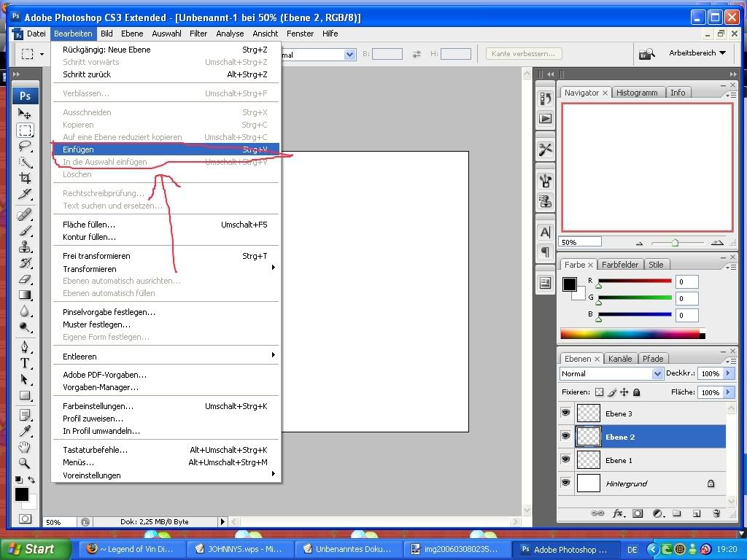Select the Ebene 3 layer thumbnail
Viewport: 747px width, 560px height.
point(589,413)
